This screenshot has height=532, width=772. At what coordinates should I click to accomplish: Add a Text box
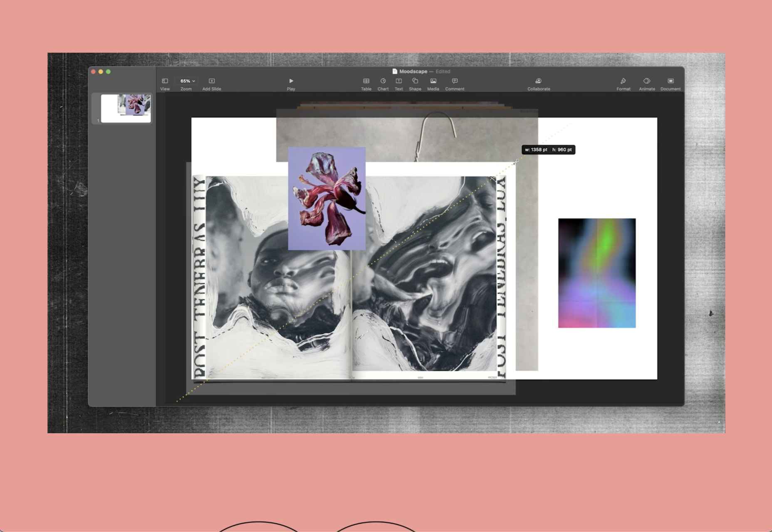(x=398, y=84)
